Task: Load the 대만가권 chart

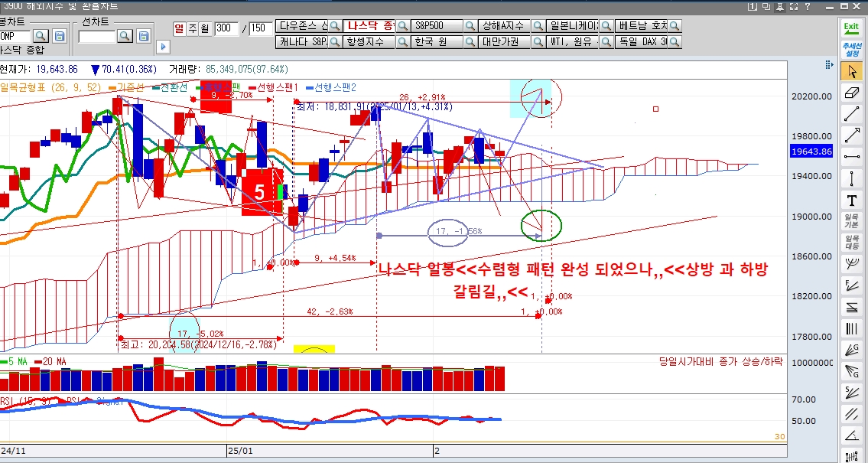Action: 505,42
